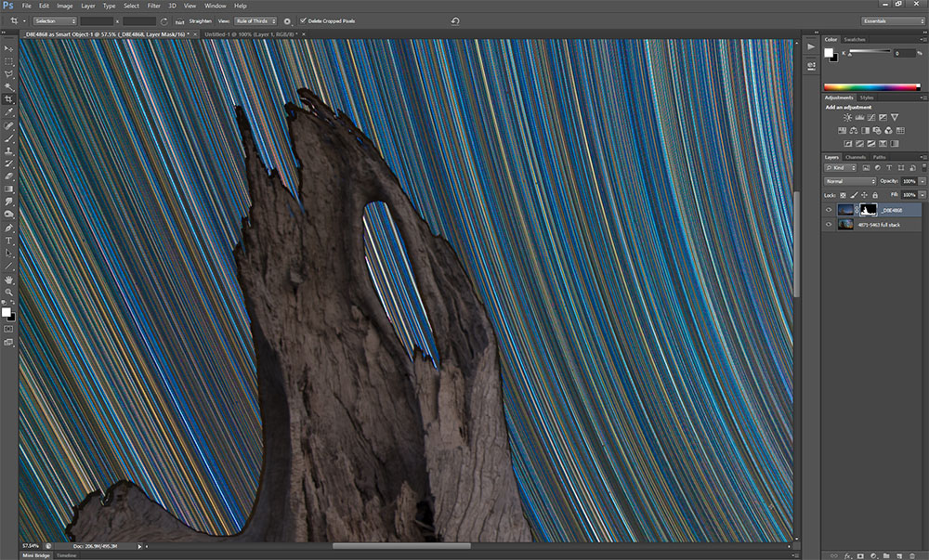Toggle type layers filter

point(889,168)
